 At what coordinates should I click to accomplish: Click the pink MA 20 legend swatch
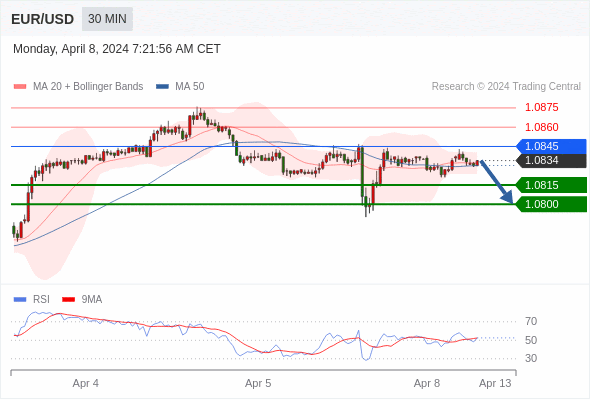click(20, 87)
